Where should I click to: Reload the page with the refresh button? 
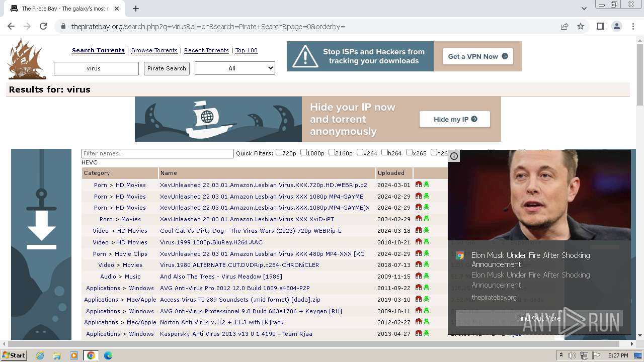43,26
